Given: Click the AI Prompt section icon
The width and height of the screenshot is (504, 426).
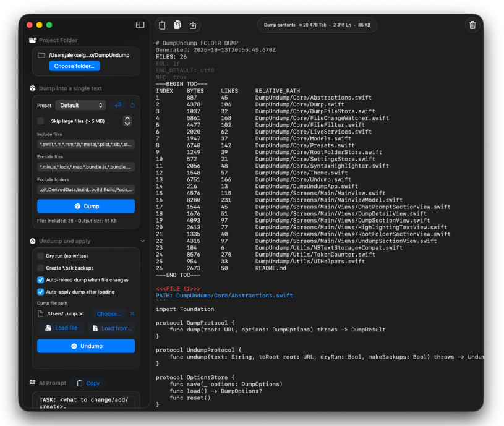Looking at the screenshot, I should pyautogui.click(x=32, y=383).
